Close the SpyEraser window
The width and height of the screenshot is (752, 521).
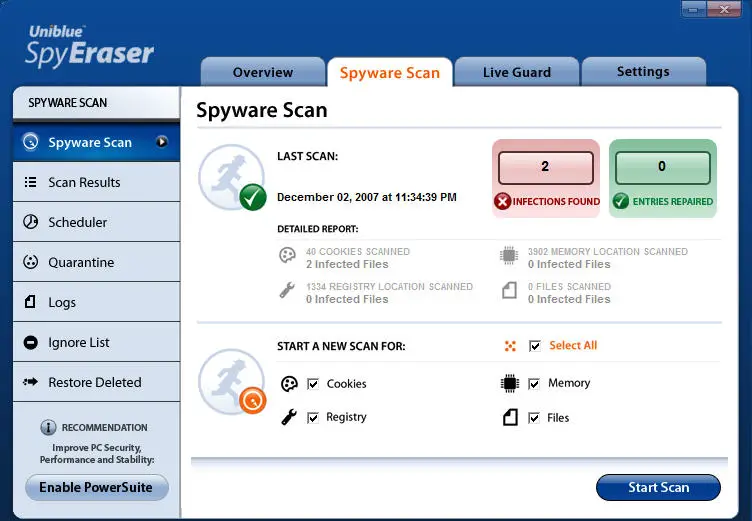tap(724, 9)
